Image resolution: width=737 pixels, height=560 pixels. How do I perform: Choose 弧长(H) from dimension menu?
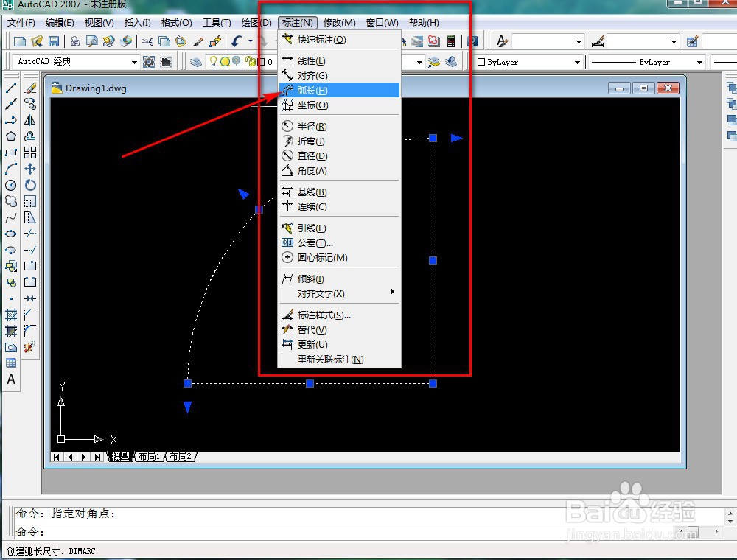(339, 90)
